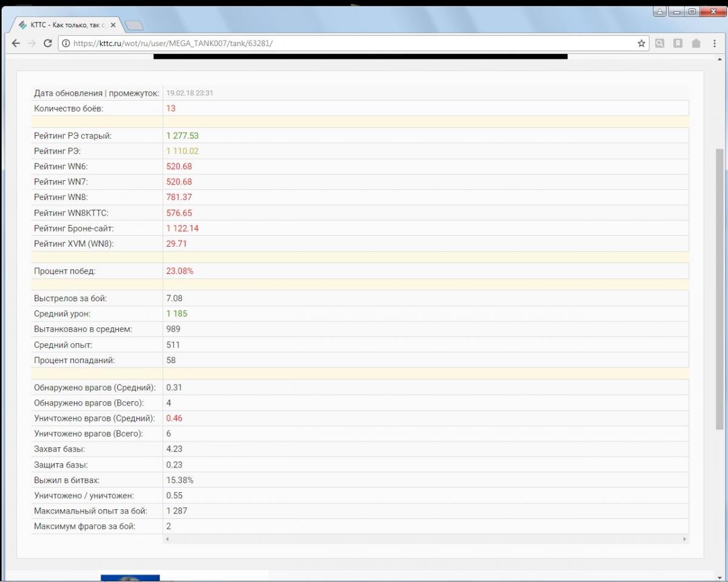Screen dimensions: 728x582
Task: Click the browser back arrow
Action: pos(16,43)
